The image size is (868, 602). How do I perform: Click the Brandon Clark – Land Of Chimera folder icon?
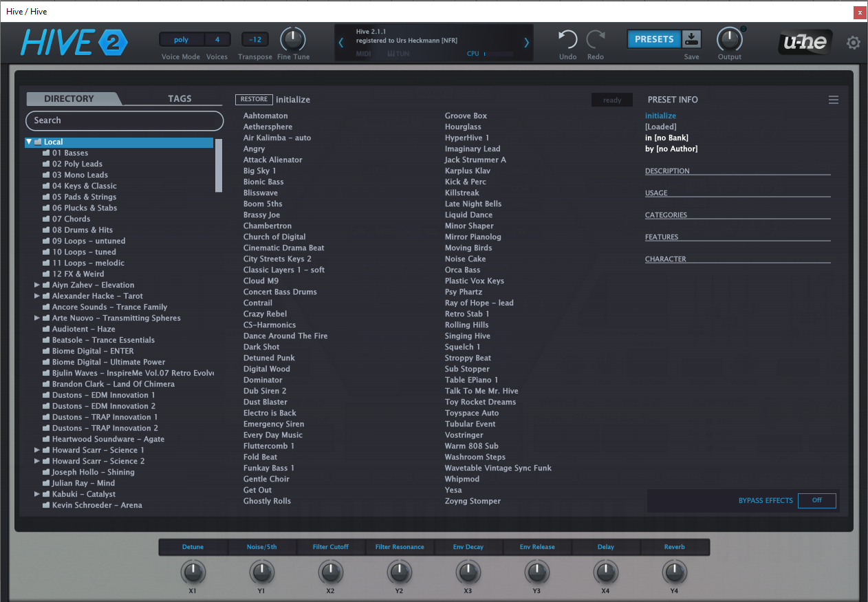click(46, 384)
